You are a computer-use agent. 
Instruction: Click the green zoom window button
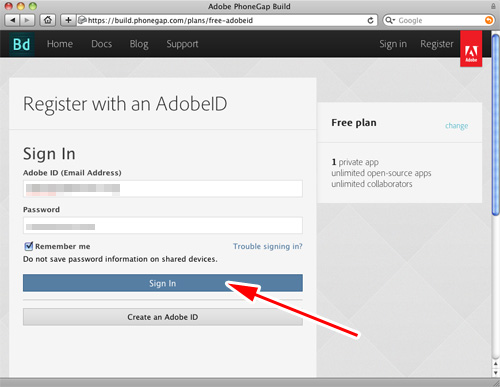pyautogui.click(x=32, y=6)
